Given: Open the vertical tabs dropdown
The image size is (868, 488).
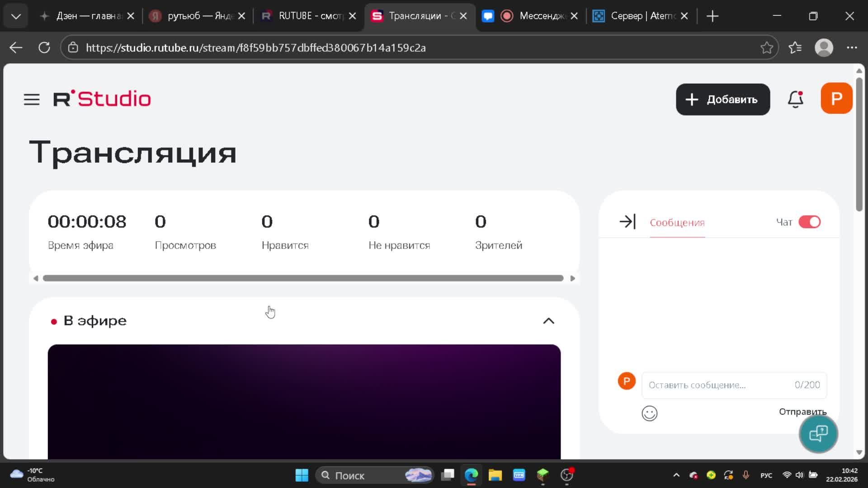Looking at the screenshot, I should (16, 16).
